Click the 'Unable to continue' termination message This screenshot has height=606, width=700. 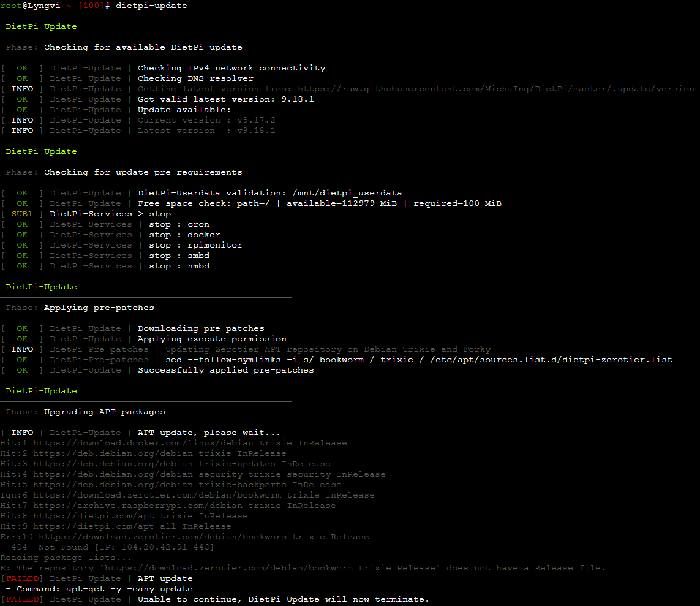[x=283, y=599]
